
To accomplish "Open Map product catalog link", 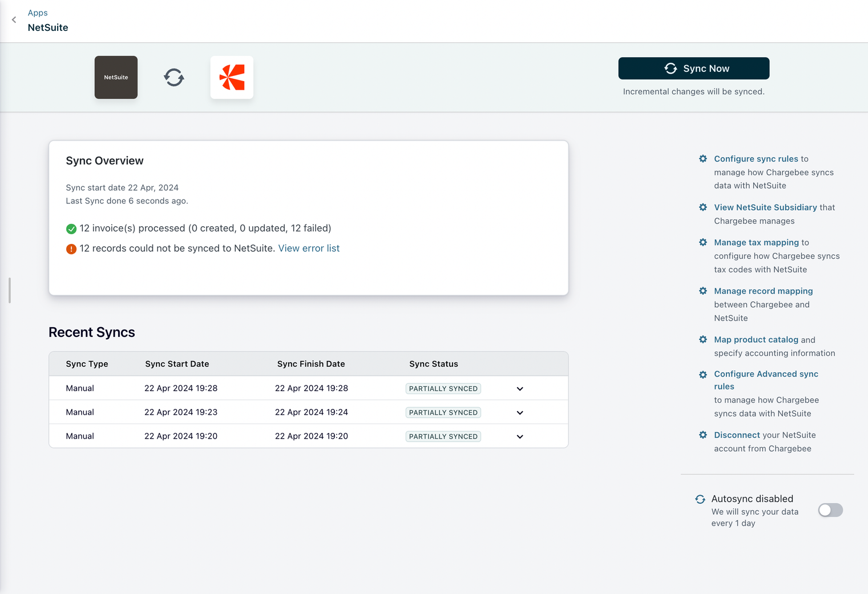I will (756, 339).
